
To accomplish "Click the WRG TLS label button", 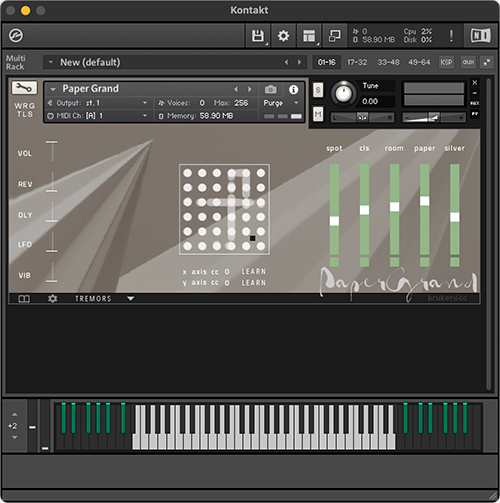I will click(x=25, y=110).
